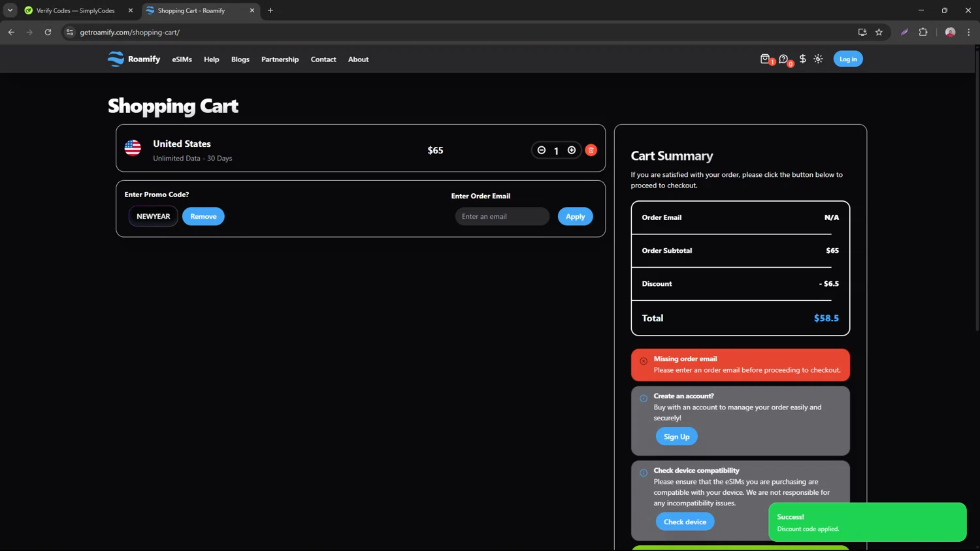Click 'Check device compatibility' heading

696,470
